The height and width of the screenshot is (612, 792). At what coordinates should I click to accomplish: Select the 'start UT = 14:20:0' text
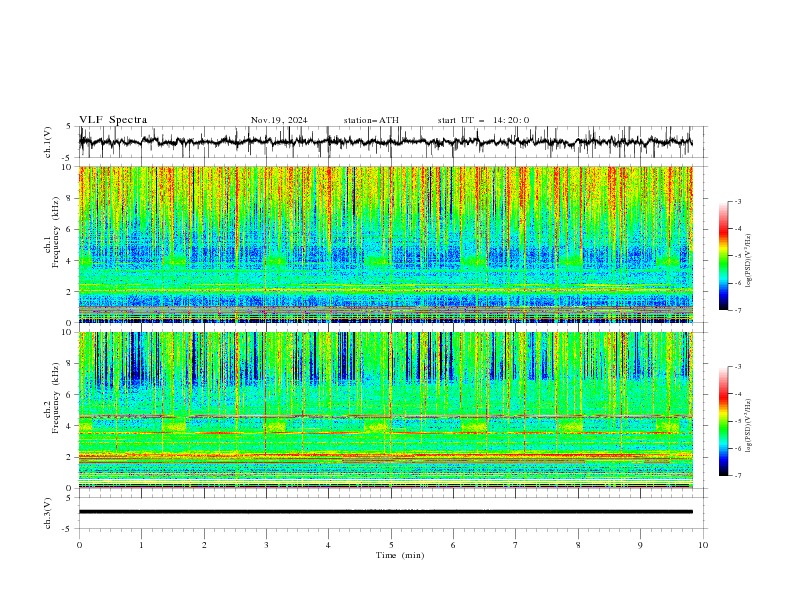click(x=483, y=120)
